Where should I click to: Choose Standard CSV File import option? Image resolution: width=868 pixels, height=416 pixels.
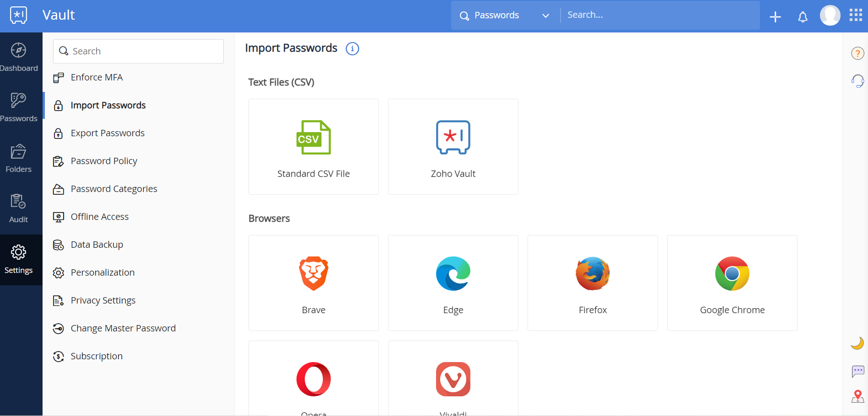pos(313,146)
